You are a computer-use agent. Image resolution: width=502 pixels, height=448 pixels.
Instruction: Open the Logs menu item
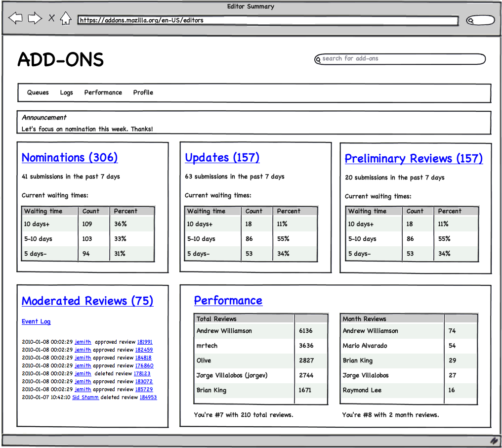(x=66, y=92)
